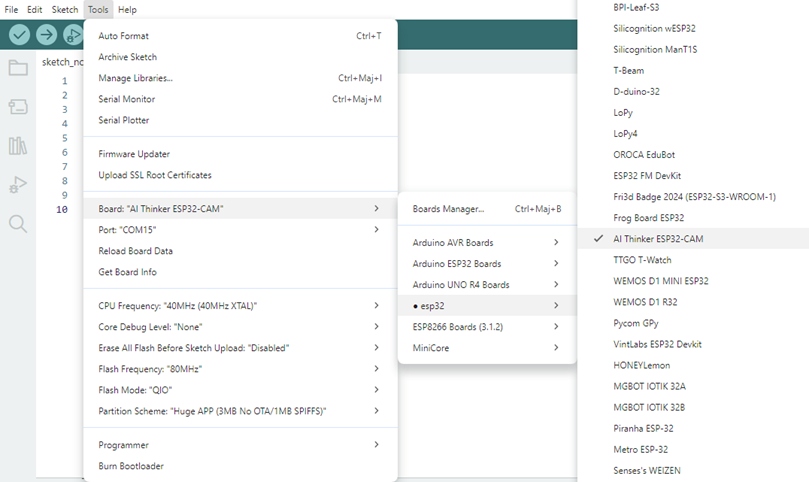The width and height of the screenshot is (809, 482).
Task: Open the Search magnifier sidebar icon
Action: [x=18, y=224]
